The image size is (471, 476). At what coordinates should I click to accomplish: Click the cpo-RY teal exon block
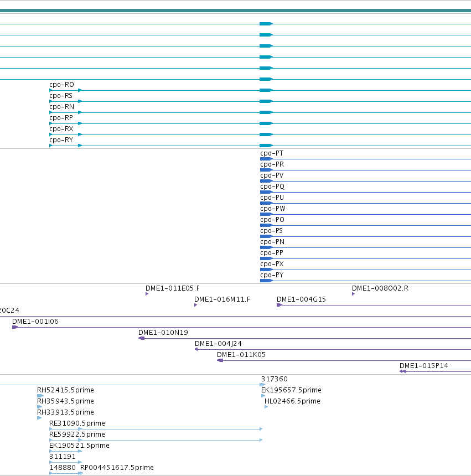coord(266,146)
